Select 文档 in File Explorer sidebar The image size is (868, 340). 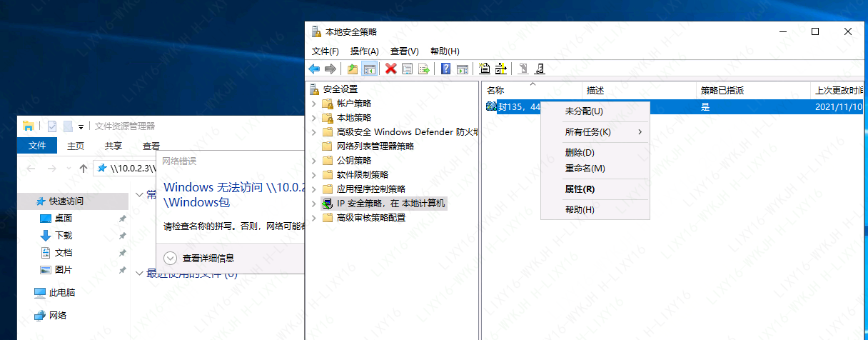[x=64, y=252]
